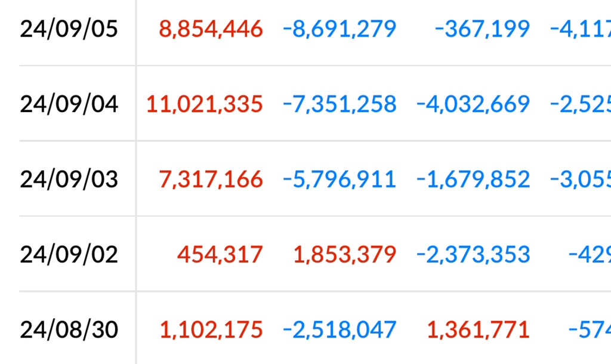Screen dimensions: 611x364
Task: Select the red figure 7,317,166
Action: [211, 179]
